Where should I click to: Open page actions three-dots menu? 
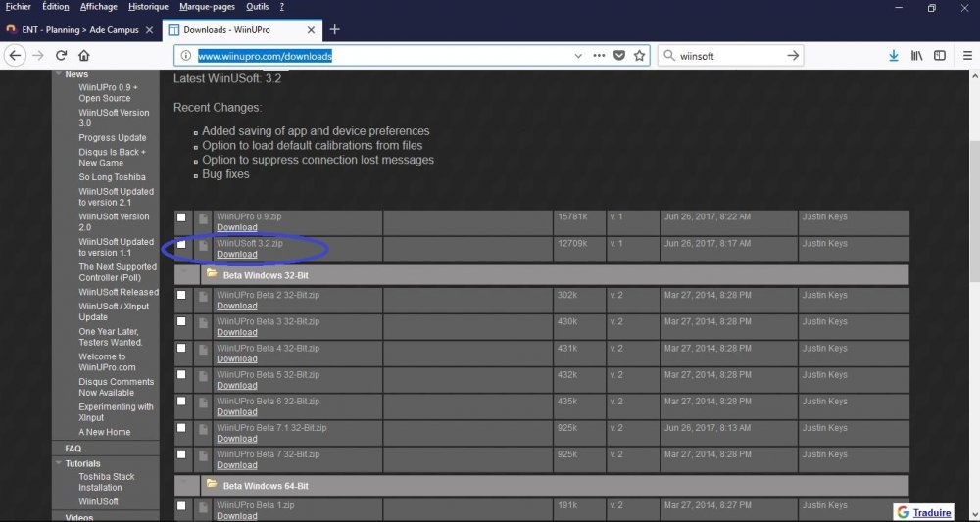coord(599,56)
